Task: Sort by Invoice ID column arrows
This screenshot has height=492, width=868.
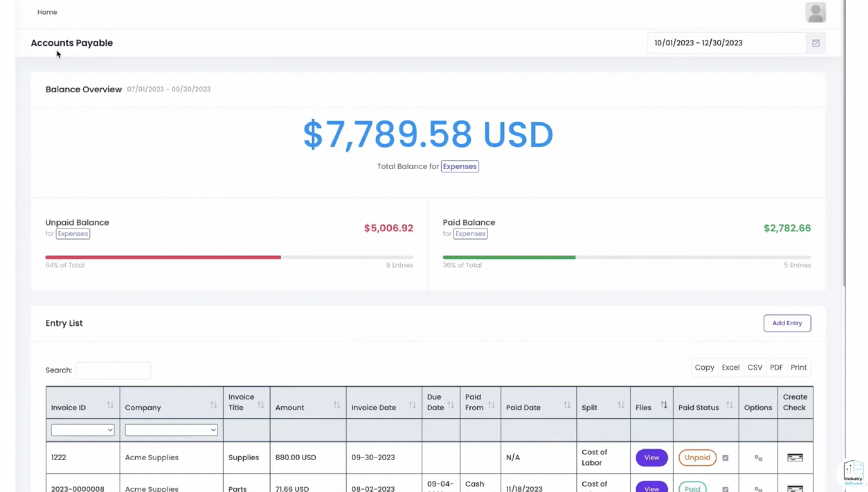Action: 110,405
